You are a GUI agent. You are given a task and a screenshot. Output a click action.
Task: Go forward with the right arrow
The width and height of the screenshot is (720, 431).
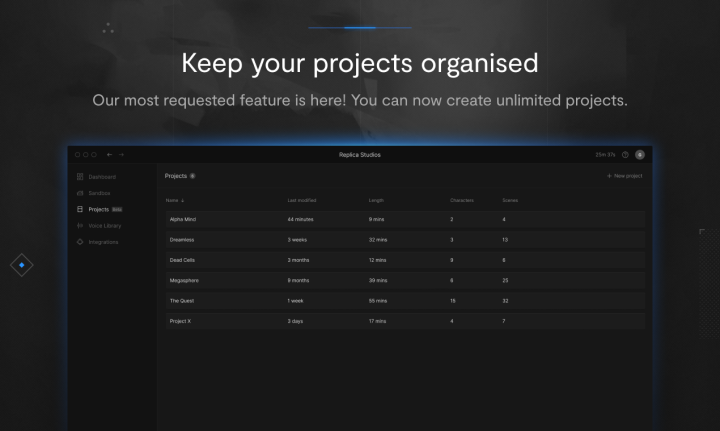(121, 155)
